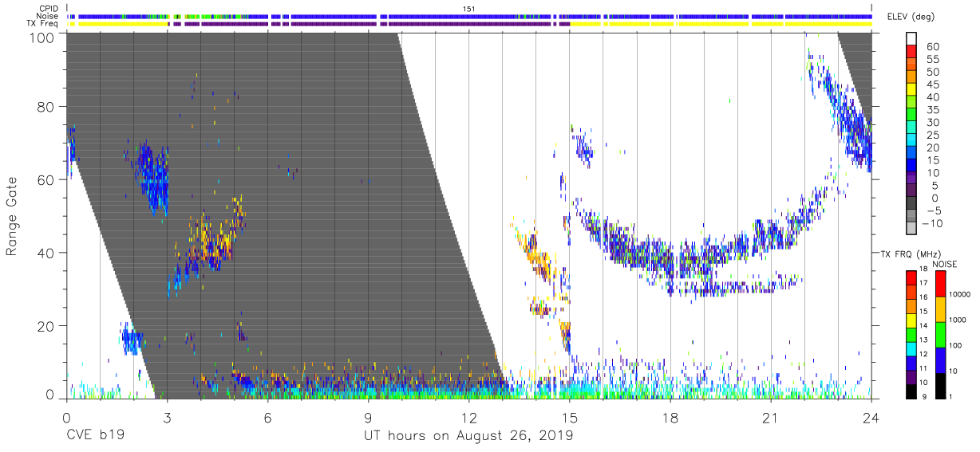Click the CPID value 151
Screen dimensions: 980x452
tap(469, 8)
